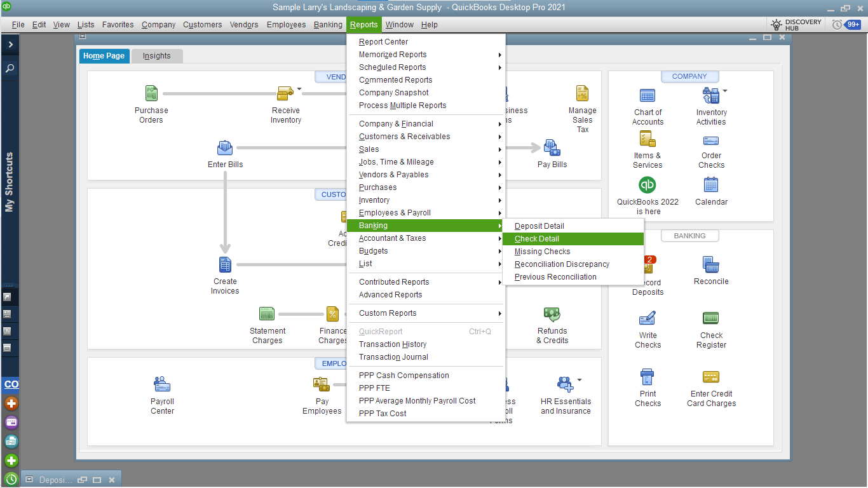Open Inventory Activities dropdown arrow

725,91
